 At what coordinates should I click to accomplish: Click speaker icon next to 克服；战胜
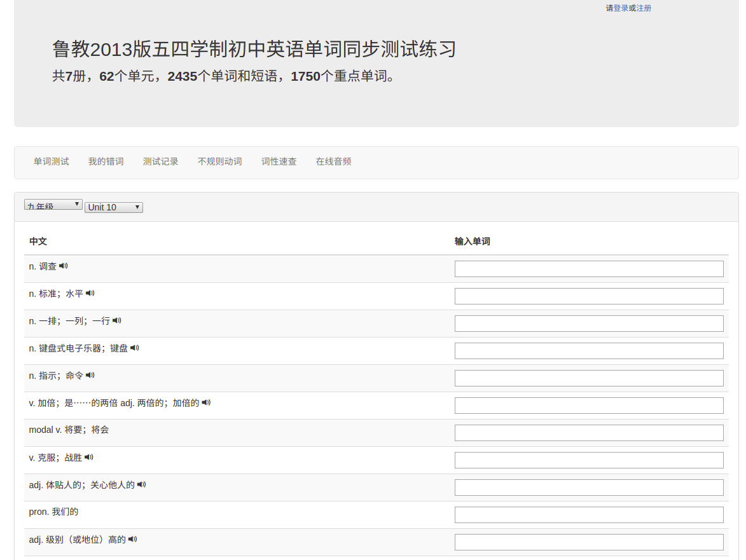coord(89,457)
